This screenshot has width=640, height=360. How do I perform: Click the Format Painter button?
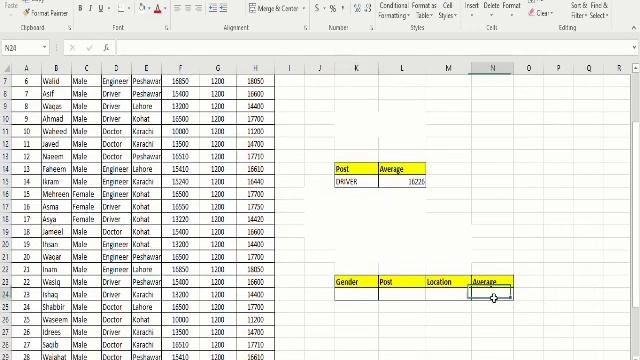(45, 13)
